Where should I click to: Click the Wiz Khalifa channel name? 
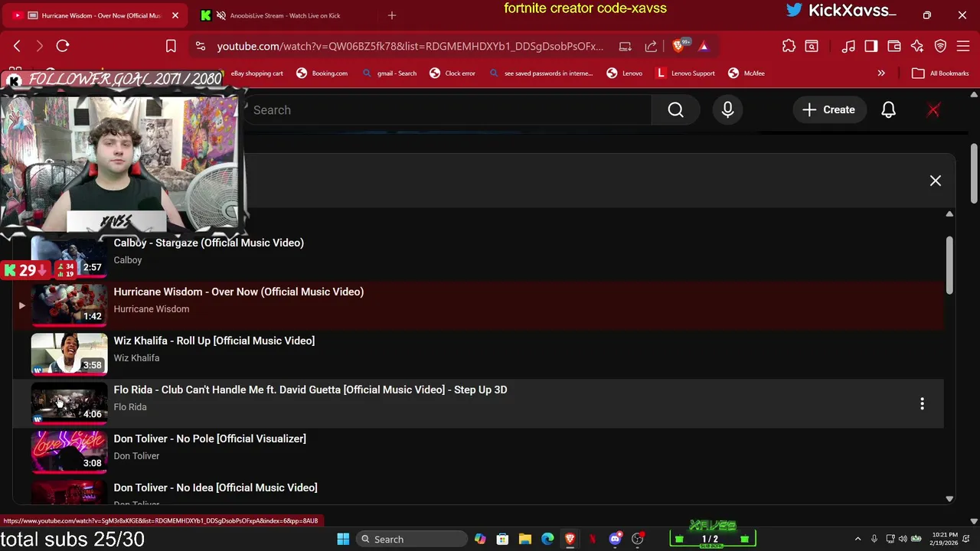(x=136, y=357)
